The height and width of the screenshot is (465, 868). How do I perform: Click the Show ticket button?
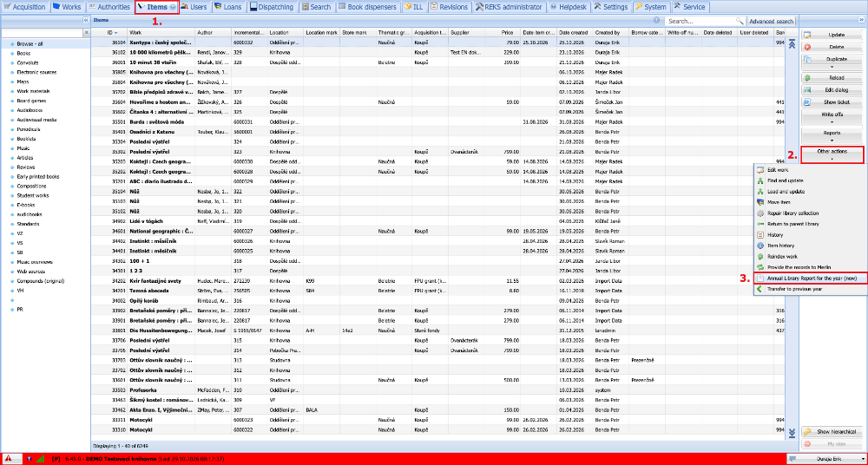tap(832, 102)
